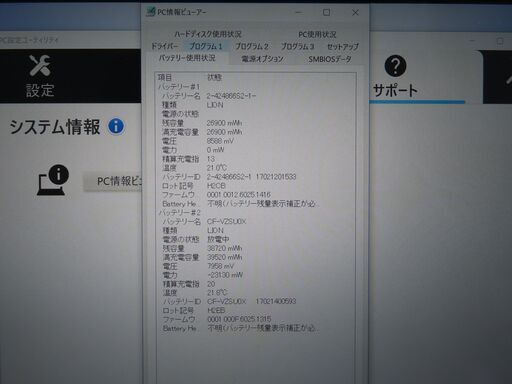
Task: Switch to the プログラム 3 tab
Action: click(x=297, y=46)
